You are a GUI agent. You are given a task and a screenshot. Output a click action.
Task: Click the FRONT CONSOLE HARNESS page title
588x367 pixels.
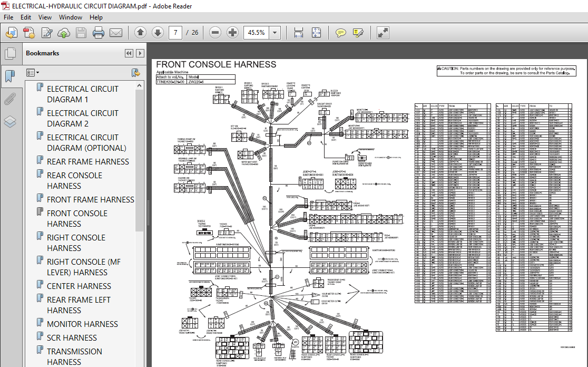pos(216,64)
